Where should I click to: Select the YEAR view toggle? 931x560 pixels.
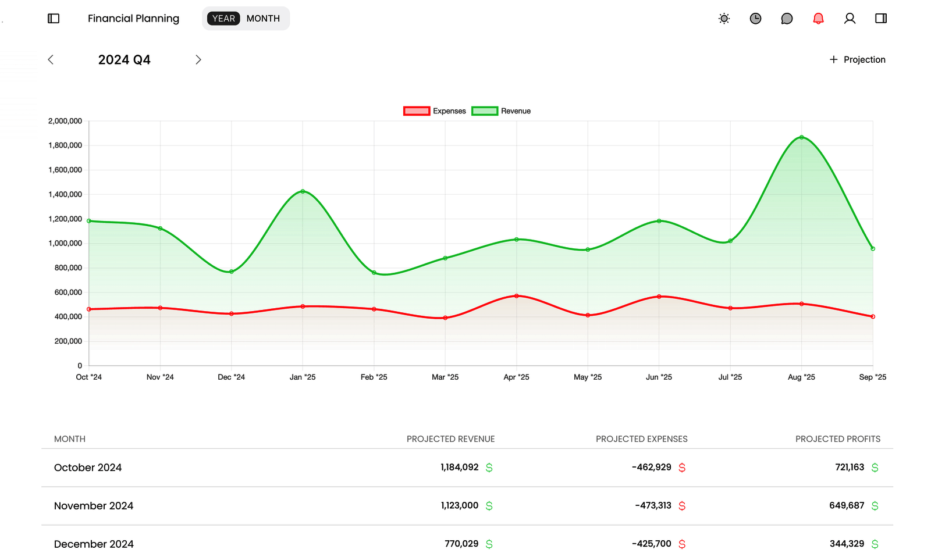223,19
